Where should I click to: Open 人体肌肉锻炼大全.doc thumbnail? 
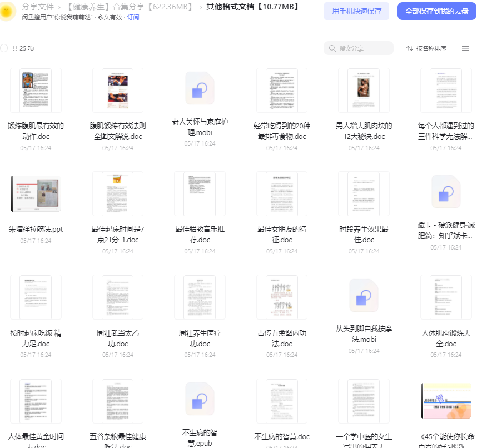point(446,297)
